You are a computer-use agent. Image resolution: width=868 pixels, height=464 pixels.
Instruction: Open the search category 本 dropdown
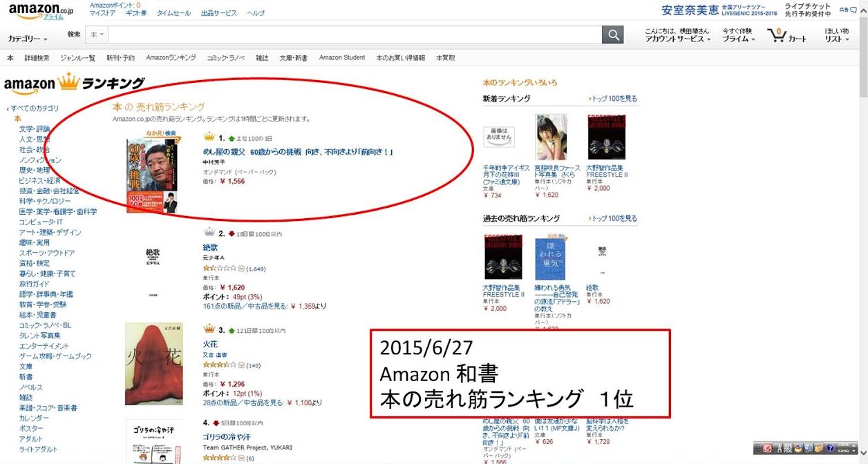tap(97, 35)
